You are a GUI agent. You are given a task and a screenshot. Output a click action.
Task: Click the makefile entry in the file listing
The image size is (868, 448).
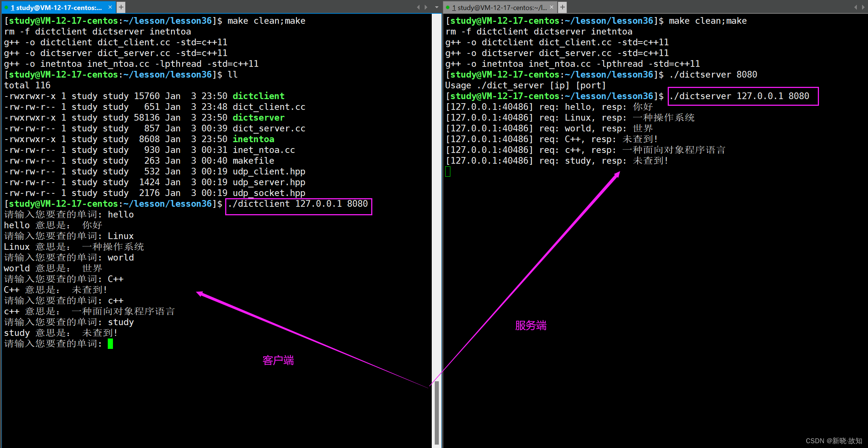pos(253,161)
